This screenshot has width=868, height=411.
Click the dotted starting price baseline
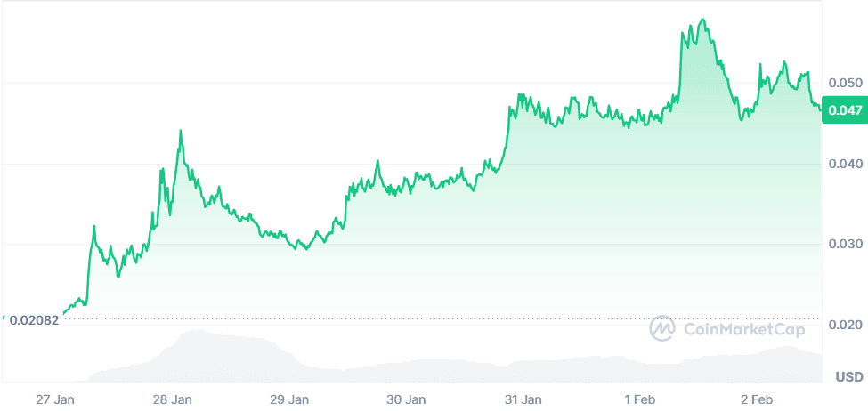point(356,318)
